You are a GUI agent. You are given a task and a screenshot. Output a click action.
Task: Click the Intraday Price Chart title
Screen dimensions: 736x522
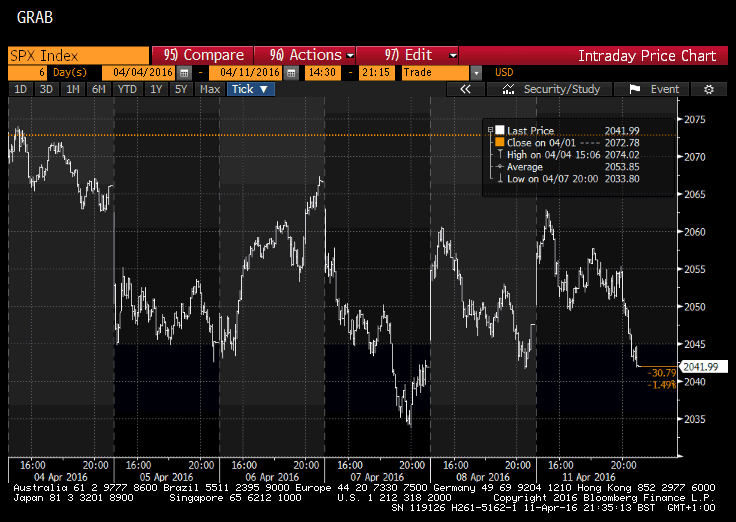(x=647, y=56)
